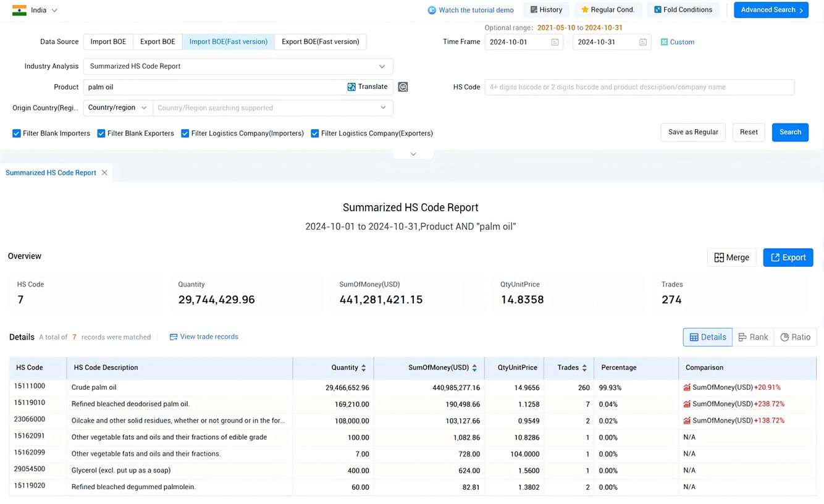Viewport: 824px width, 504px height.
Task: Click chart icon in +138.72% comparison row
Action: (687, 421)
